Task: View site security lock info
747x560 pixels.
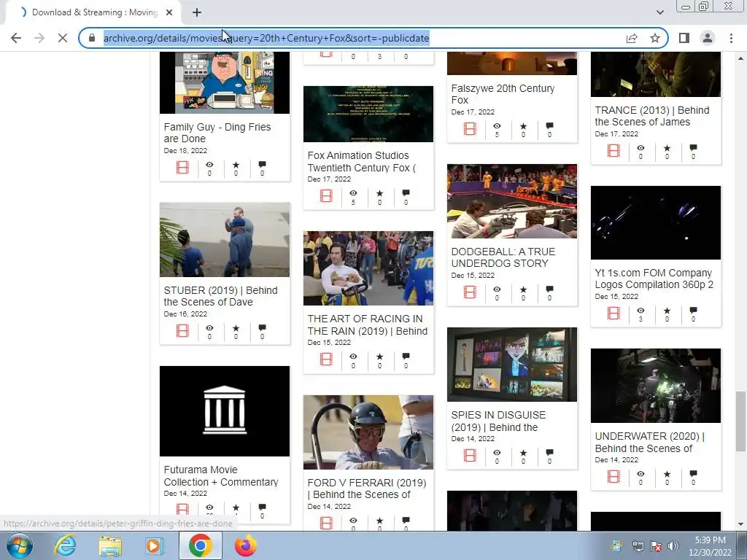Action: [x=92, y=38]
